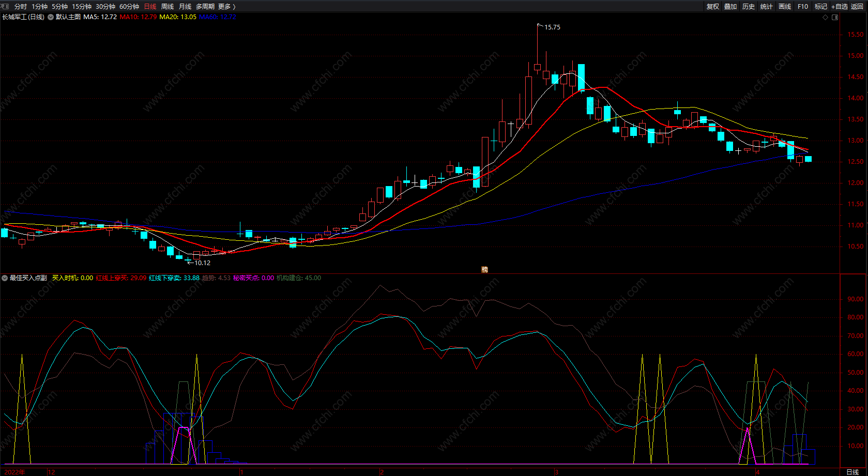The image size is (868, 476).
Task: Open F10 company information
Action: pyautogui.click(x=803, y=7)
